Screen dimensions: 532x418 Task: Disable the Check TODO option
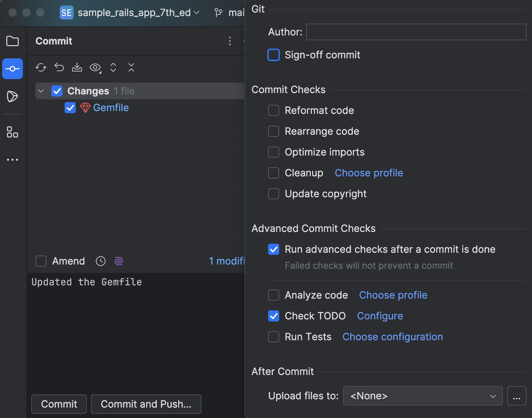pyautogui.click(x=274, y=316)
